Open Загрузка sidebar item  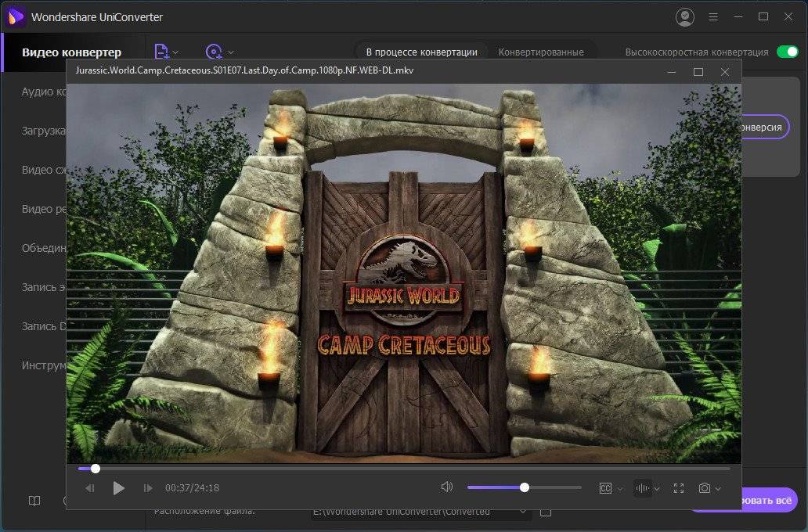pos(44,131)
